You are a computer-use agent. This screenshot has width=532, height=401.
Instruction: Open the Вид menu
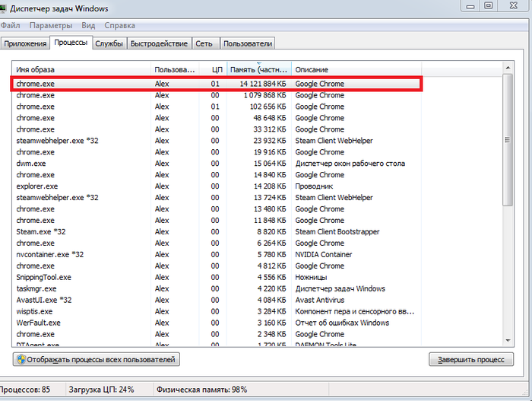[x=88, y=25]
